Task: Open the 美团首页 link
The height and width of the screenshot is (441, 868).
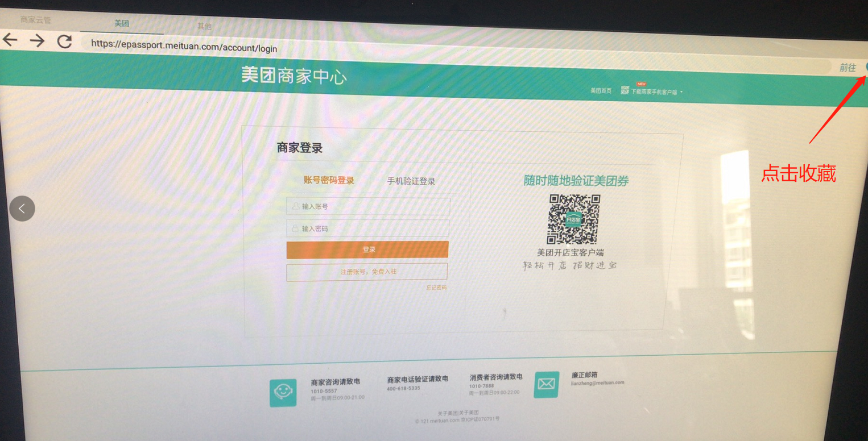Action: pos(601,90)
